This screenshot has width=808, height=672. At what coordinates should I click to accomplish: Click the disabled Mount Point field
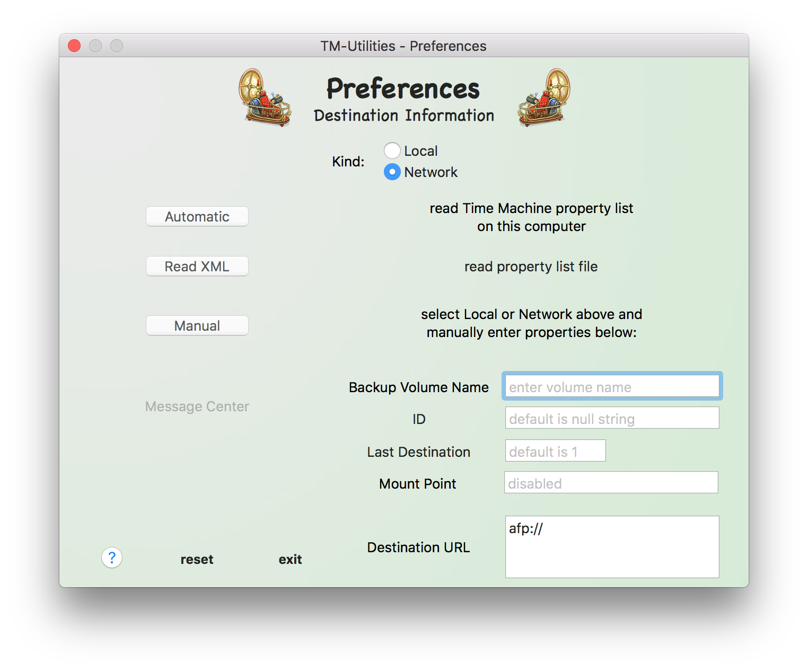[x=611, y=482]
